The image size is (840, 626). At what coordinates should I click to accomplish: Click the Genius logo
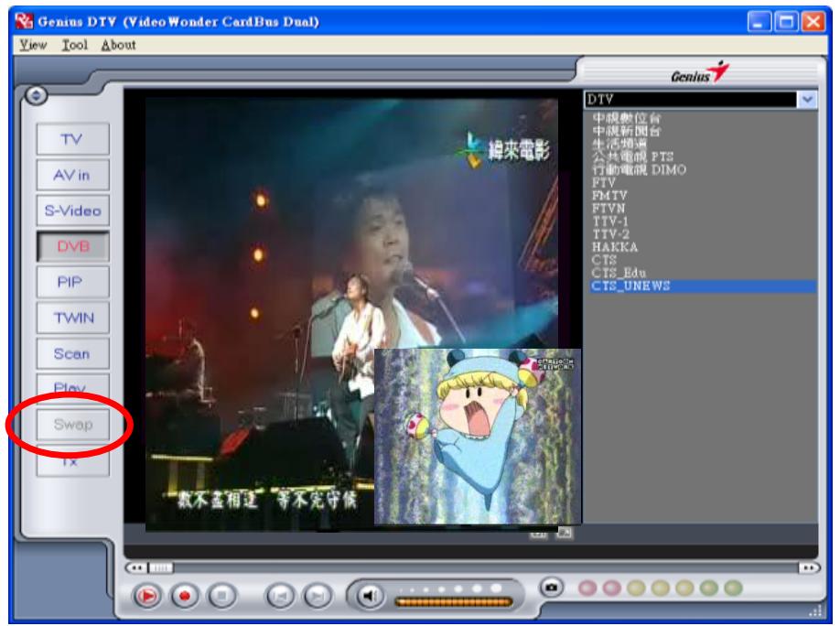tap(700, 72)
